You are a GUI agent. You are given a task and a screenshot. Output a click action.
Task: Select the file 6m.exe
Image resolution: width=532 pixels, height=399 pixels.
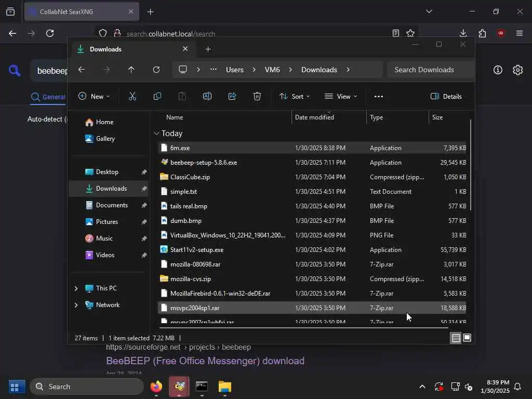(312, 148)
